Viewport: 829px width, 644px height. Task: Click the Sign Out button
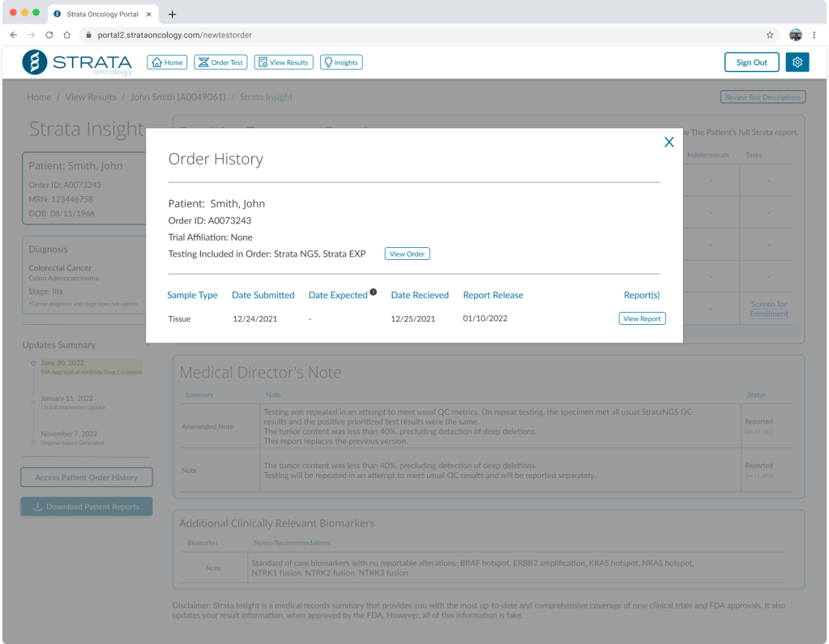(751, 62)
